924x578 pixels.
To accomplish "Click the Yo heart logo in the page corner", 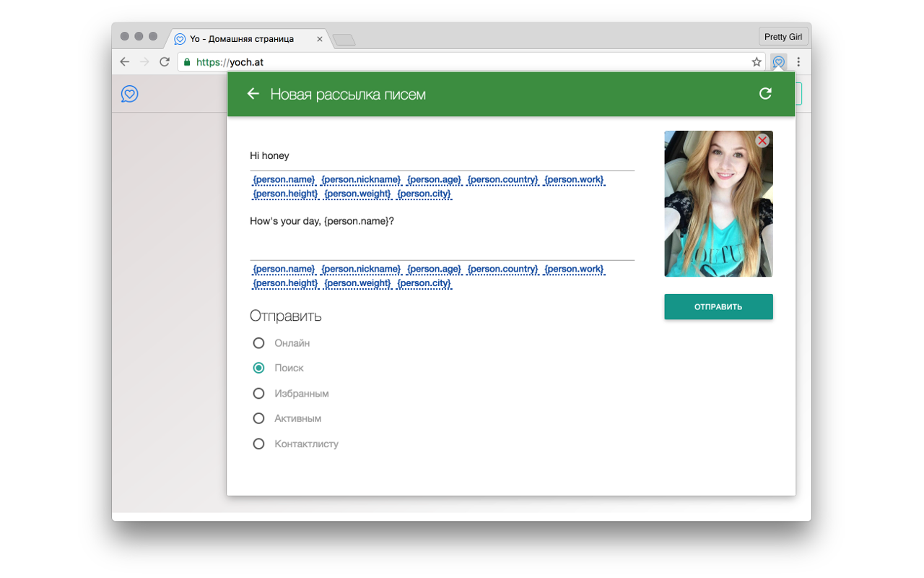I will pos(129,94).
